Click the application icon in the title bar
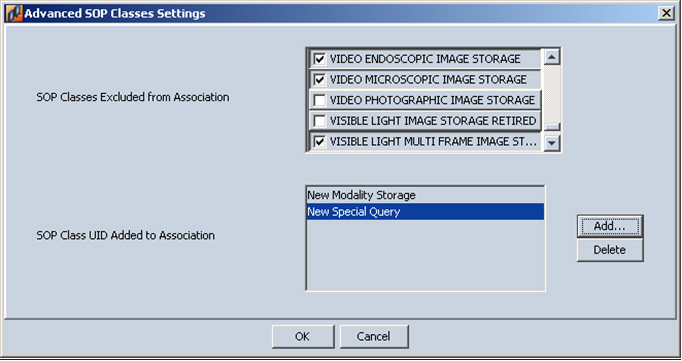This screenshot has height=361, width=682. (14, 13)
